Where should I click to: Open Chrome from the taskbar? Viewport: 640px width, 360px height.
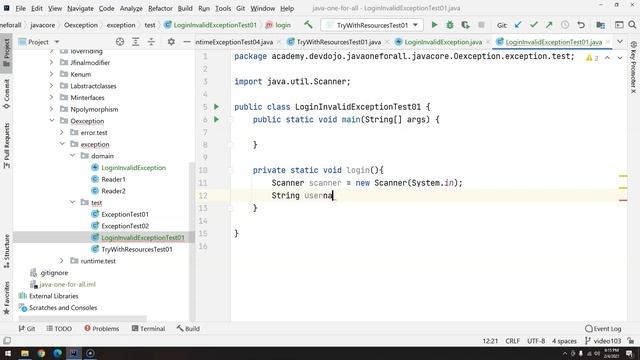(x=41, y=353)
